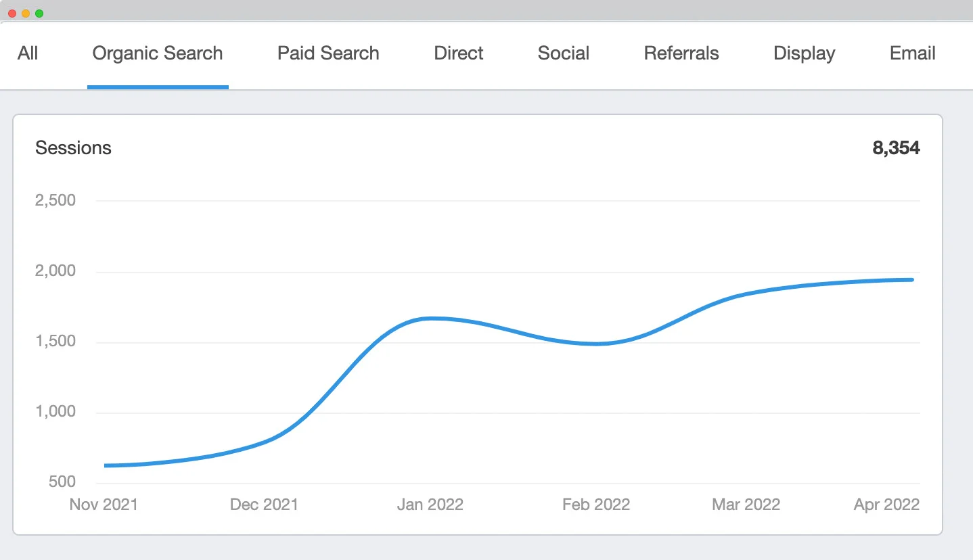Click the red close window button
973x560 pixels.
12,14
